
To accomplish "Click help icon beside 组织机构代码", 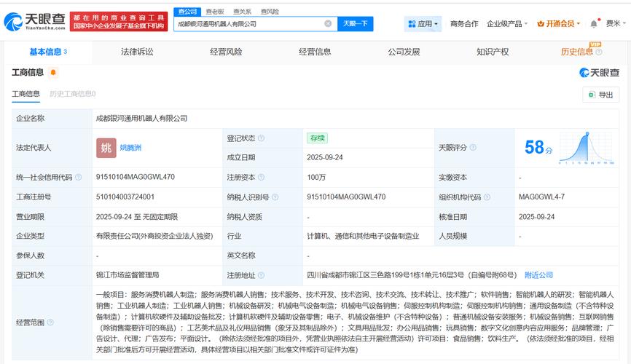I will 487,197.
